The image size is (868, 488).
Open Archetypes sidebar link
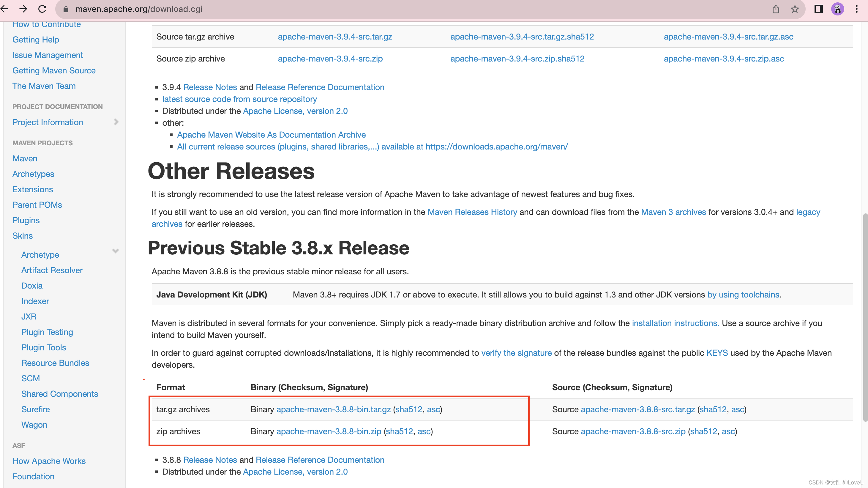coord(33,174)
